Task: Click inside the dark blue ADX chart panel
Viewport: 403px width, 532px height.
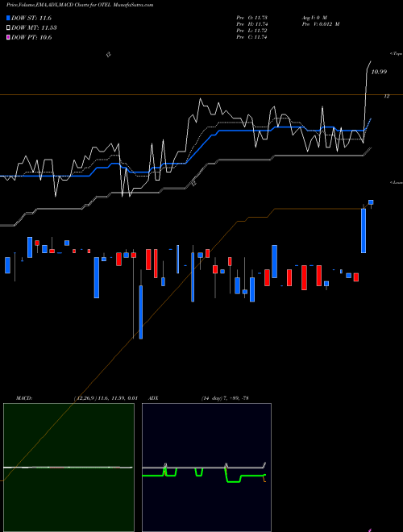Action: pyautogui.click(x=206, y=468)
